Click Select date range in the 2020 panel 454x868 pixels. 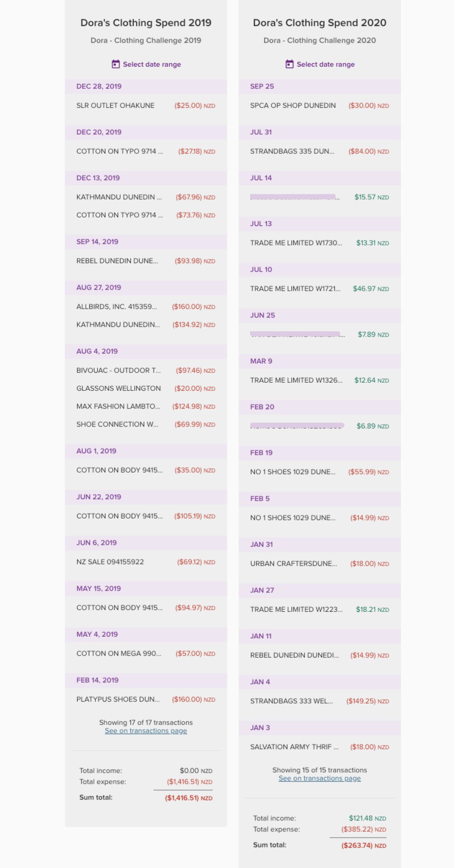click(325, 64)
